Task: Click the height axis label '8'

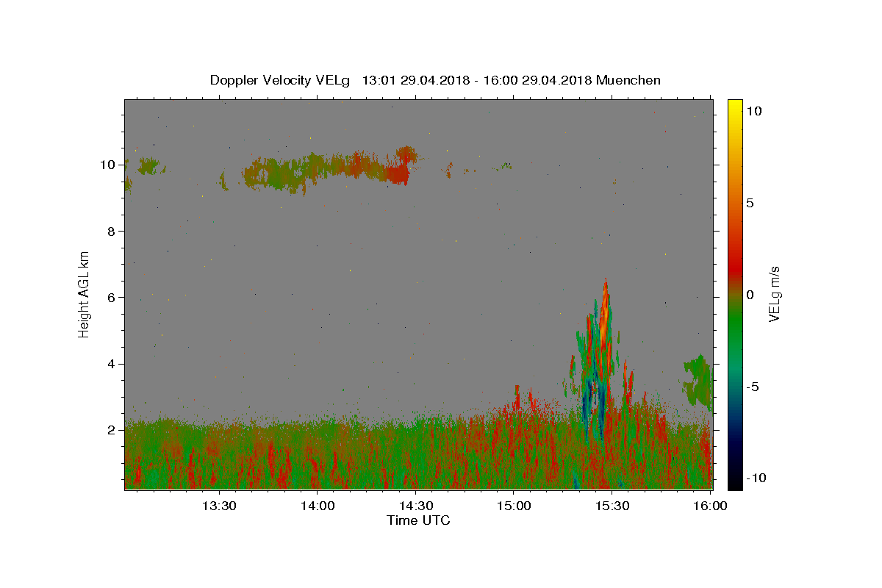Action: point(111,231)
